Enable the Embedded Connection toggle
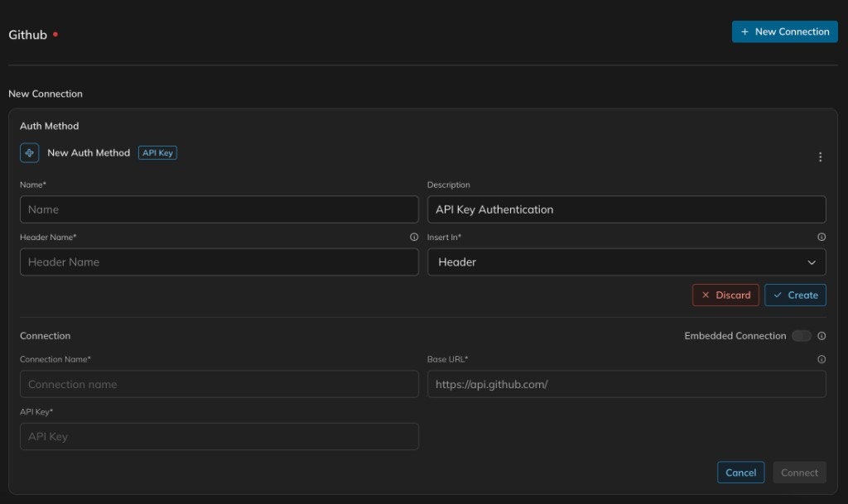The image size is (848, 504). click(x=801, y=335)
